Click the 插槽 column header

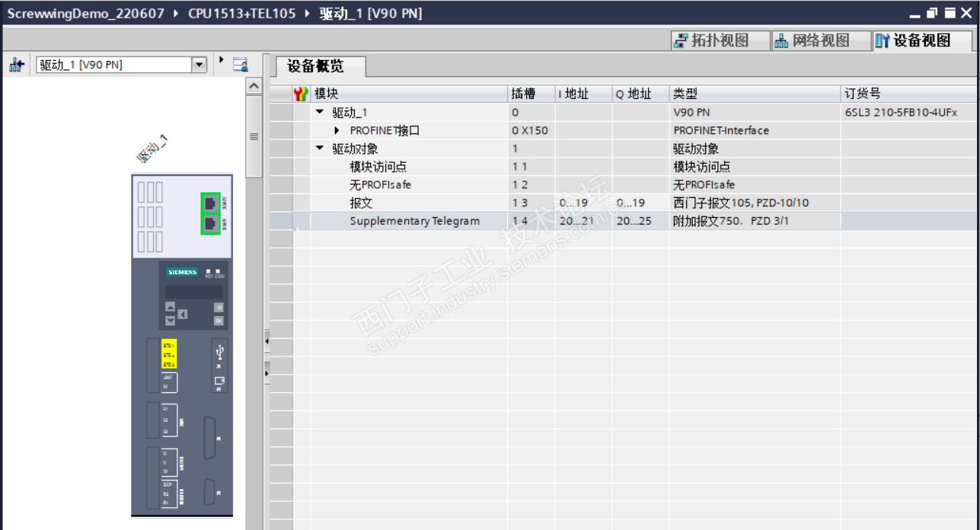click(x=531, y=94)
